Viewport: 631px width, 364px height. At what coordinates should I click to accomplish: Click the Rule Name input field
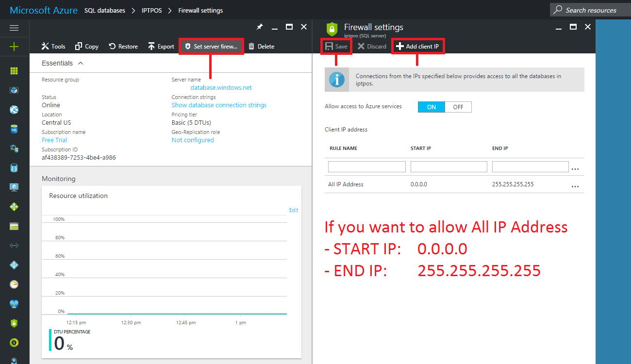pyautogui.click(x=366, y=166)
